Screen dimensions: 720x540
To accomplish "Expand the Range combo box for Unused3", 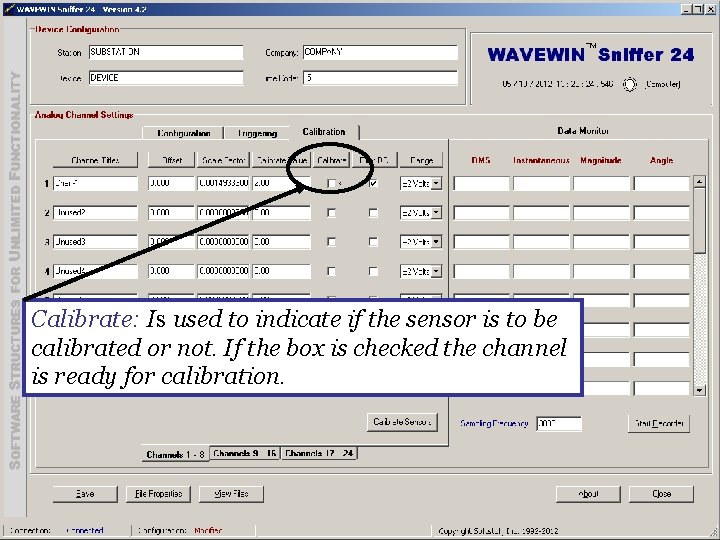I will pos(436,242).
